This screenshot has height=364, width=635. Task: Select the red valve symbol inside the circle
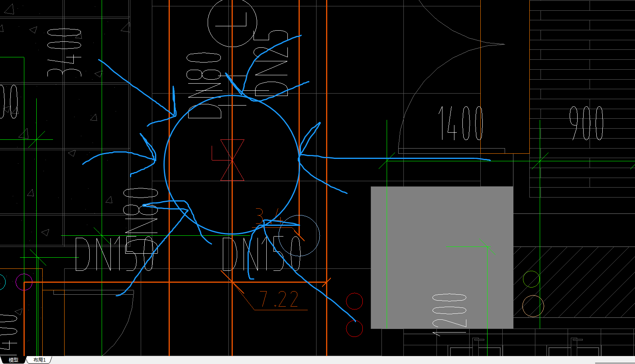232,160
